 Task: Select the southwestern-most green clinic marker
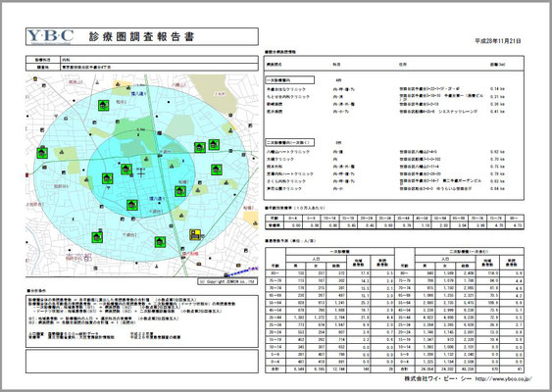pyautogui.click(x=97, y=237)
